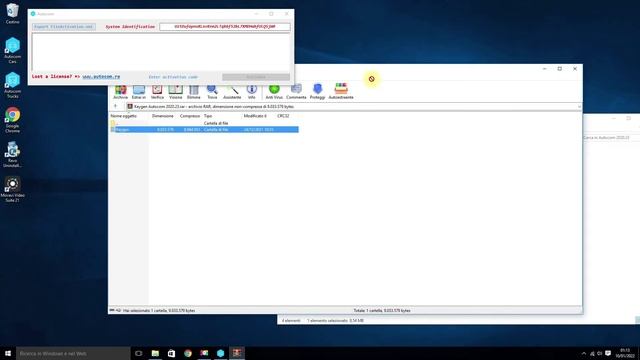Image resolution: width=640 pixels, height=360 pixels.
Task: Click the Windows taskbar search box
Action: click(x=73, y=353)
